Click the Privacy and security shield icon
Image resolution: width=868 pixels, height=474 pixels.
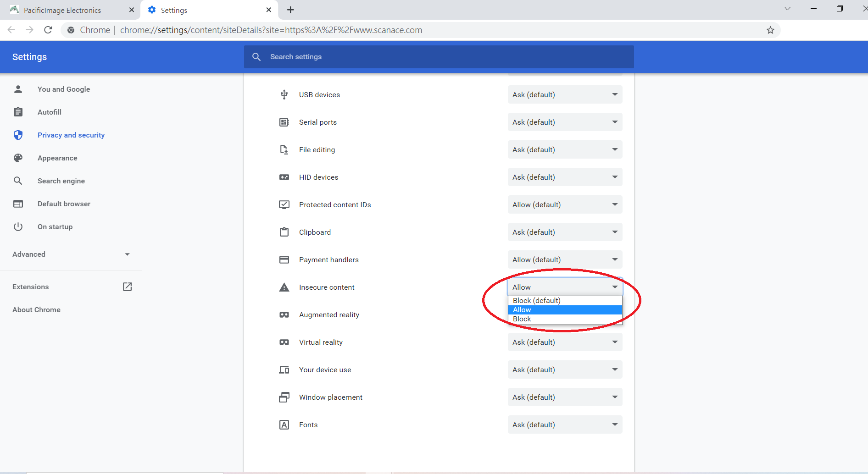pos(18,135)
